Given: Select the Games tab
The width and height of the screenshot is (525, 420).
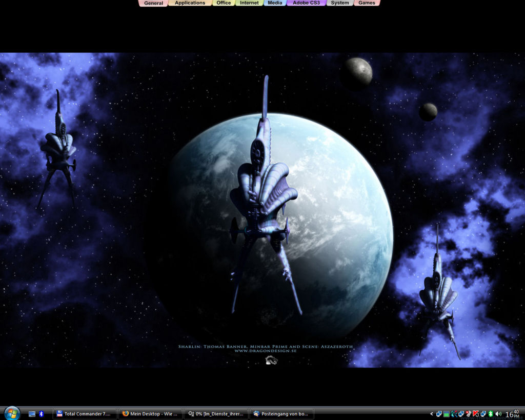Looking at the screenshot, I should pyautogui.click(x=367, y=3).
